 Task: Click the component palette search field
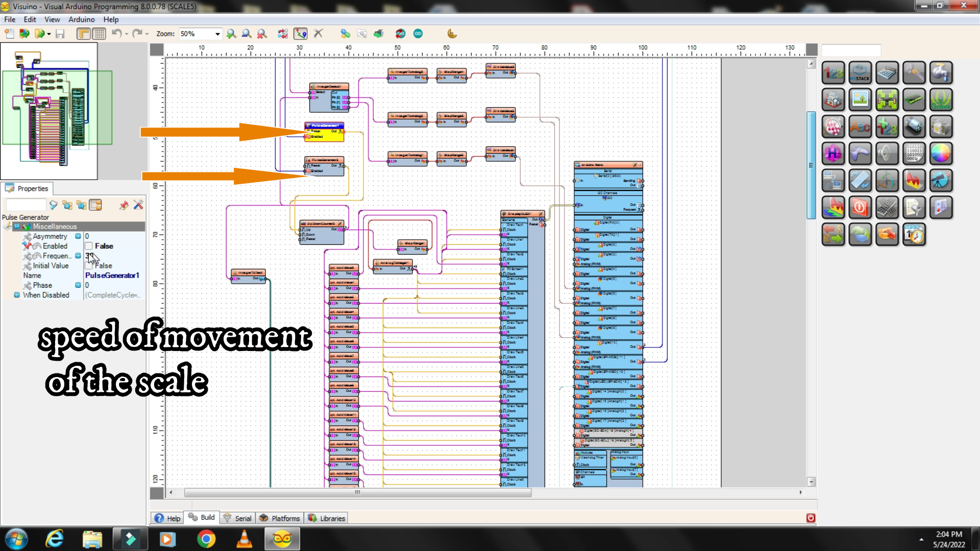pyautogui.click(x=851, y=50)
